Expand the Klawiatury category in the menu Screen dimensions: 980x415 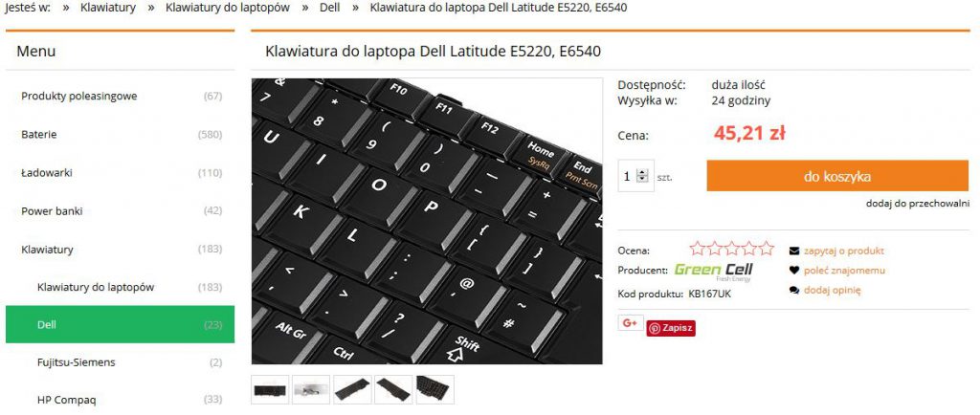click(x=120, y=249)
